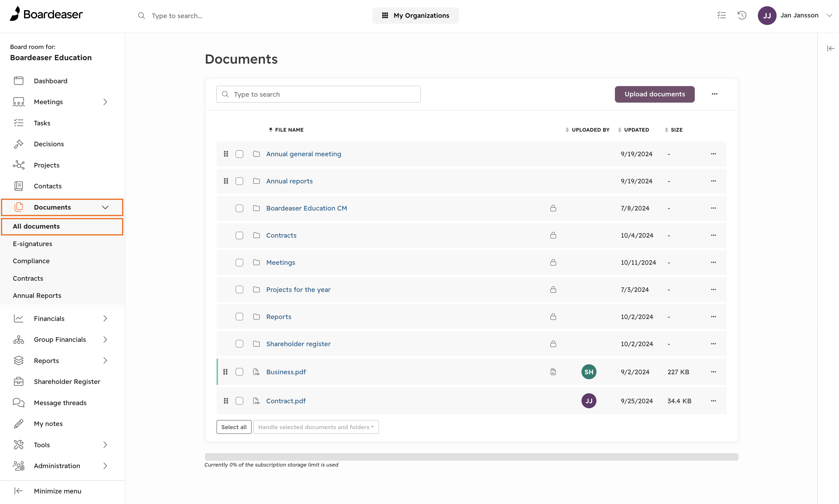Open row options for Contracts folder
The width and height of the screenshot is (839, 504).
click(713, 235)
